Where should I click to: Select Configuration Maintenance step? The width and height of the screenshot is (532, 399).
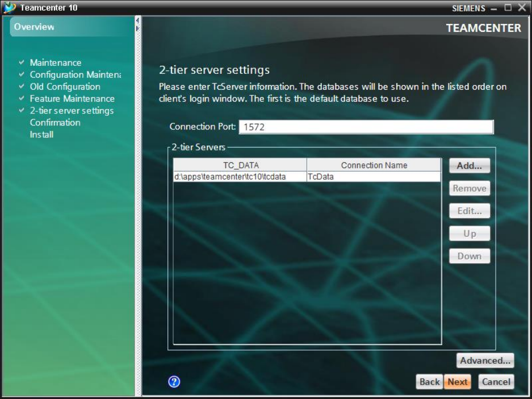click(75, 75)
